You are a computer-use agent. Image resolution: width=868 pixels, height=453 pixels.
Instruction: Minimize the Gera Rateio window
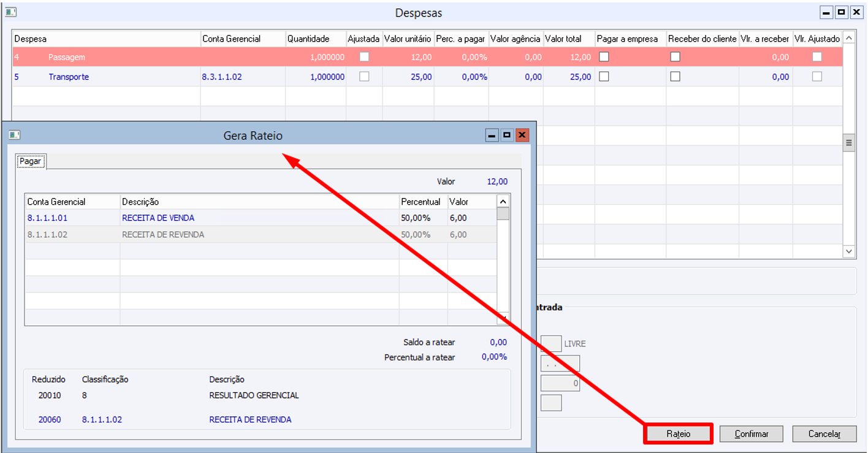coord(492,135)
